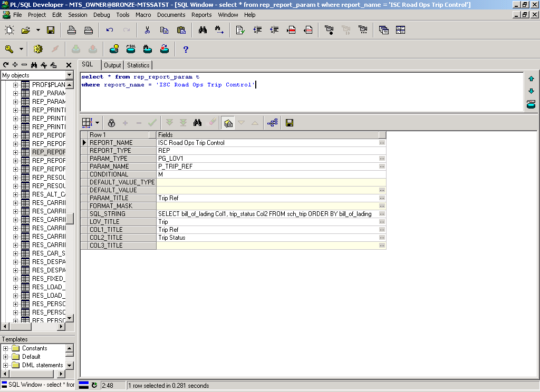Click ellipsis button on SQL_STRING row
The height and width of the screenshot is (392, 540).
tap(382, 214)
